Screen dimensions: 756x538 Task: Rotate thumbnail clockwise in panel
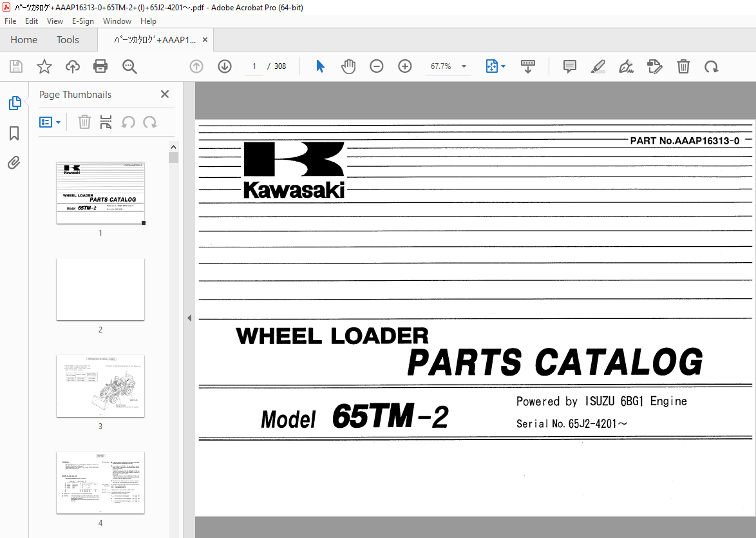150,122
